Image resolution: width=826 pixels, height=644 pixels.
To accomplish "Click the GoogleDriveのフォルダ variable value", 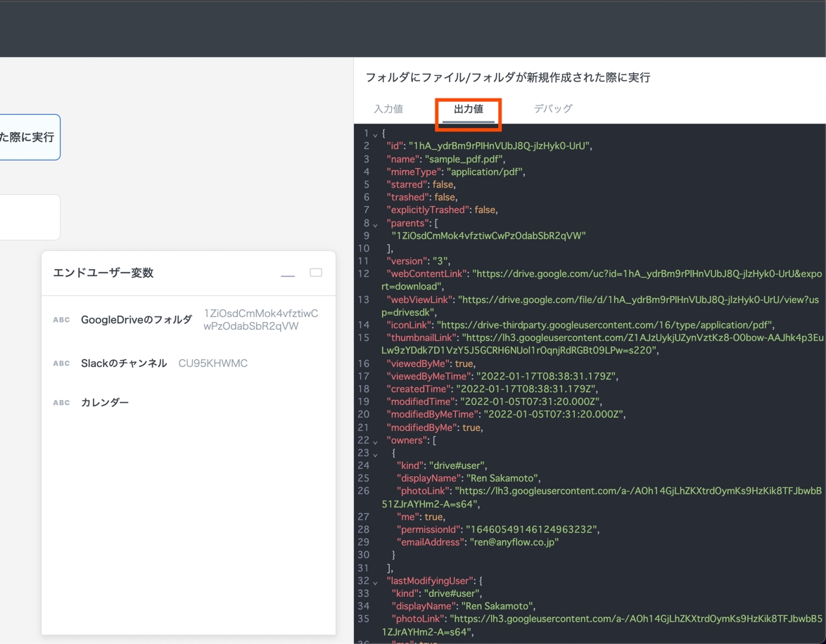I will [x=260, y=320].
